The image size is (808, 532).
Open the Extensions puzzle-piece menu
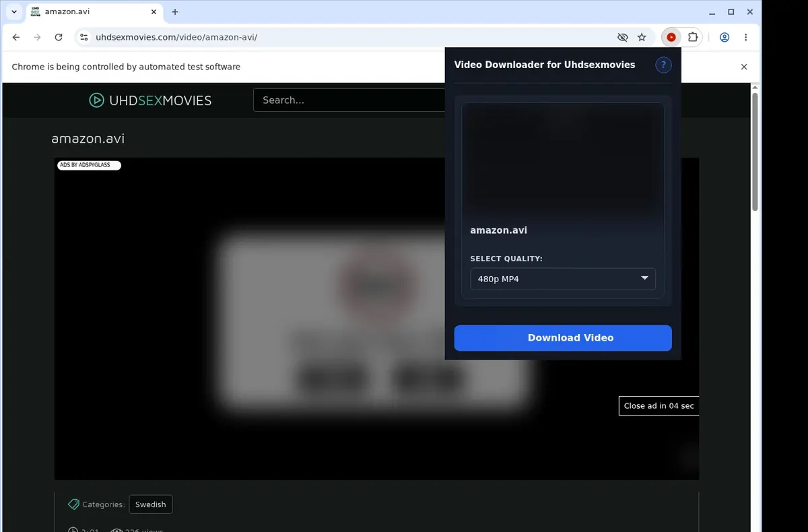692,38
